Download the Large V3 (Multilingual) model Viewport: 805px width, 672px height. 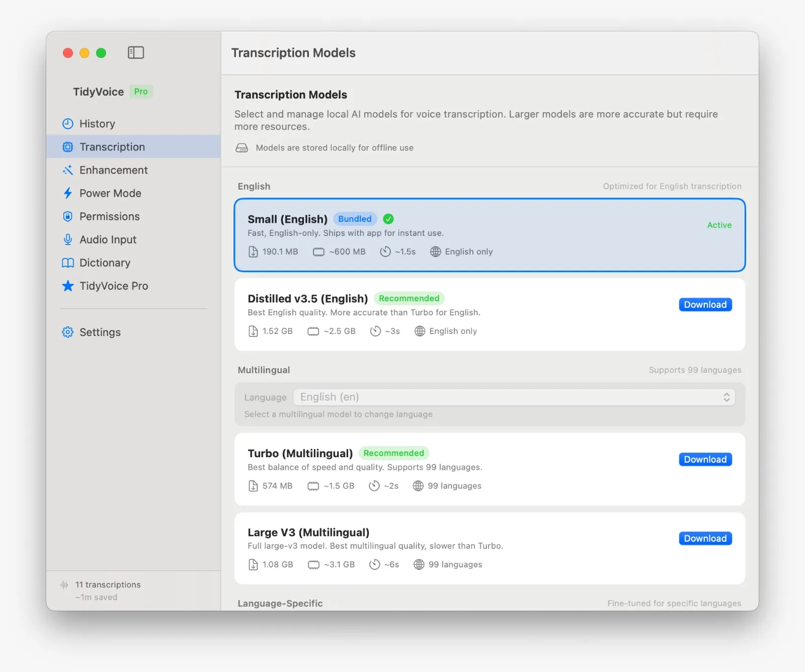(705, 538)
